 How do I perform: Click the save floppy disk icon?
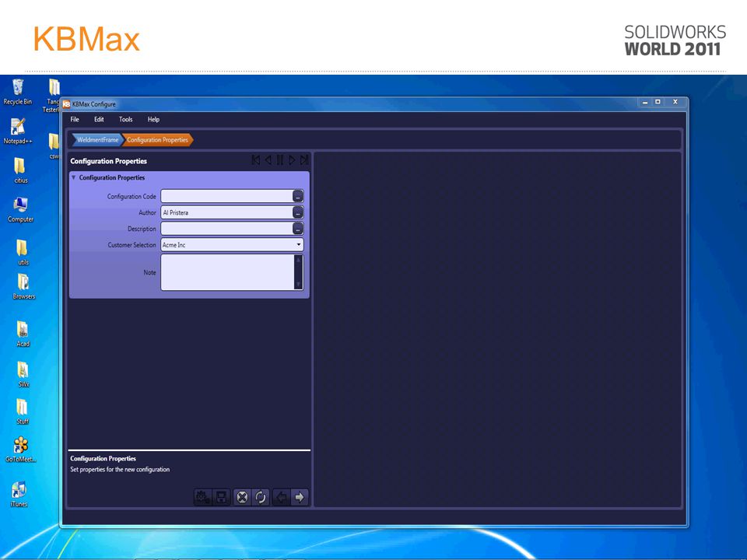[x=222, y=498]
